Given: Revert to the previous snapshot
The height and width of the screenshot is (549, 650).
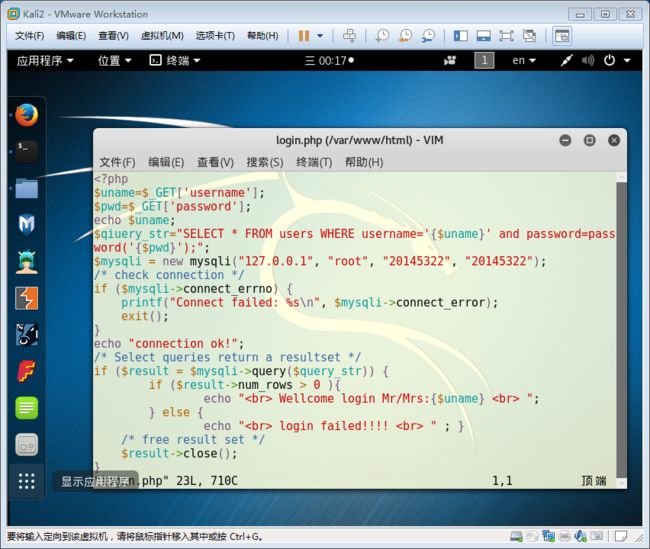Looking at the screenshot, I should 405,36.
